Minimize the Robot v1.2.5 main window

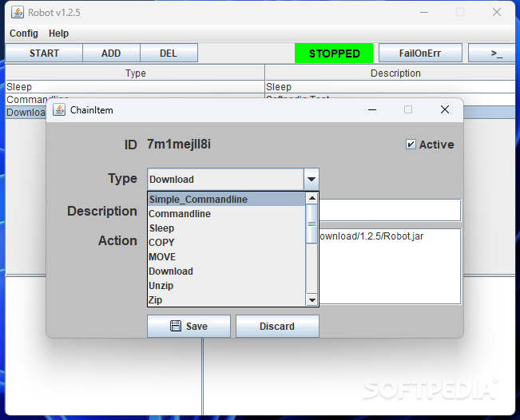[x=424, y=12]
